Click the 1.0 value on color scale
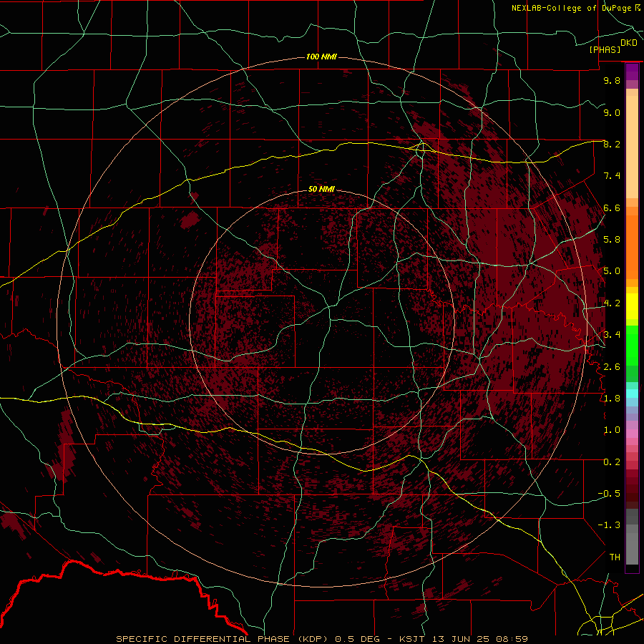Image resolution: width=644 pixels, height=644 pixels. click(612, 430)
